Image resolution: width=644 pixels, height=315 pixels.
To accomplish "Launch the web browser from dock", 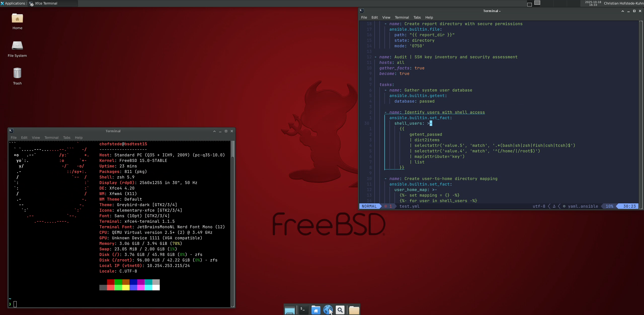I will [x=328, y=310].
